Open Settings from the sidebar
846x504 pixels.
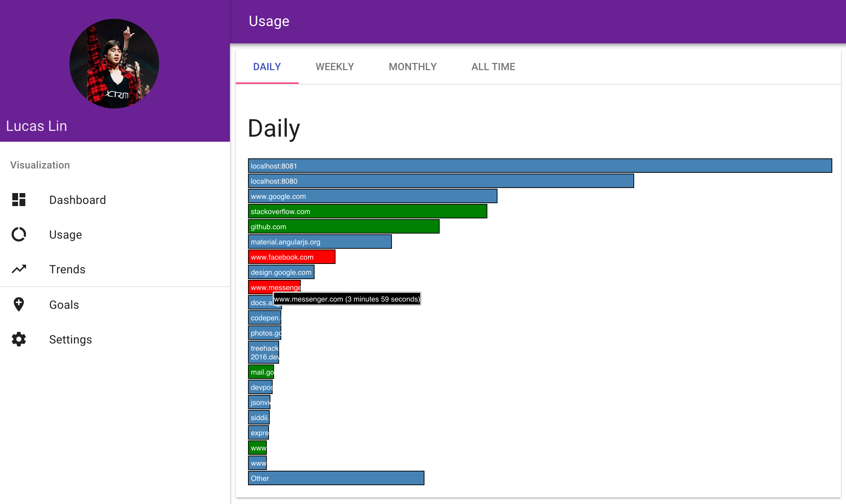point(70,339)
